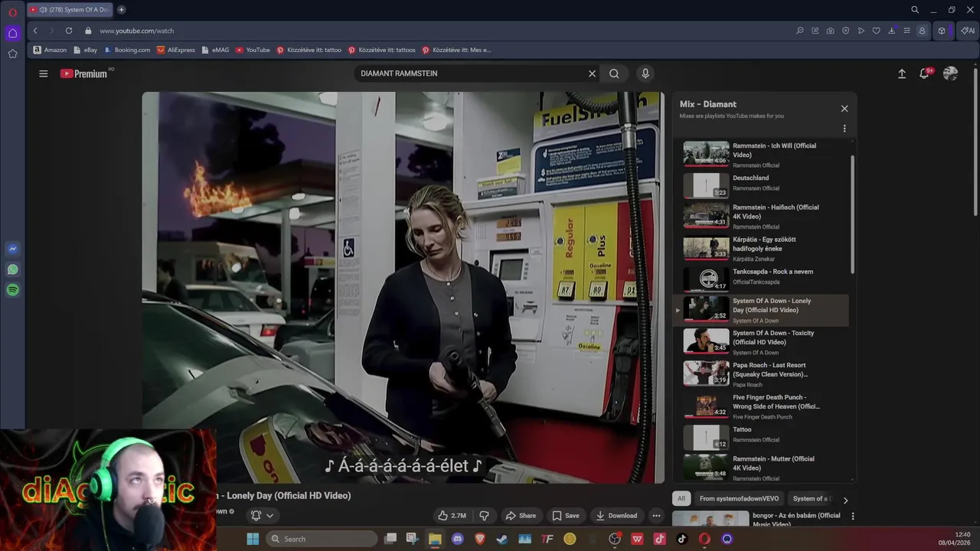Go to YouTube Premium home logo
Image resolution: width=980 pixels, height=551 pixels.
(x=84, y=73)
